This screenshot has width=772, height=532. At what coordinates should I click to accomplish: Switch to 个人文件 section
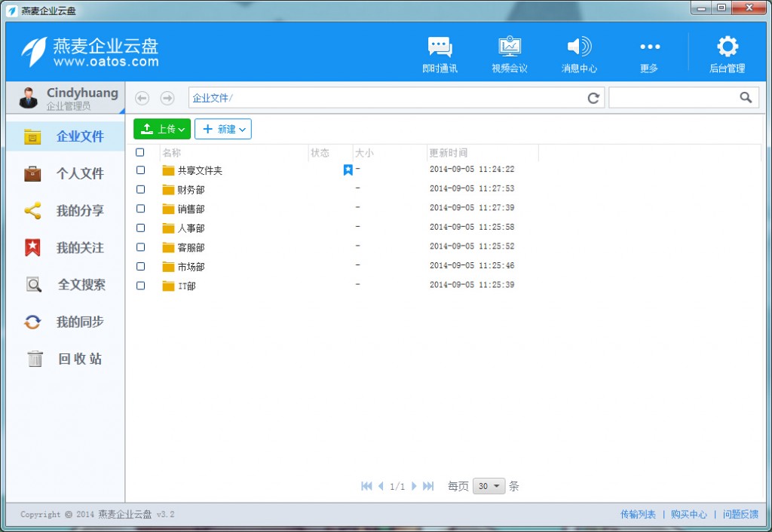[x=64, y=173]
